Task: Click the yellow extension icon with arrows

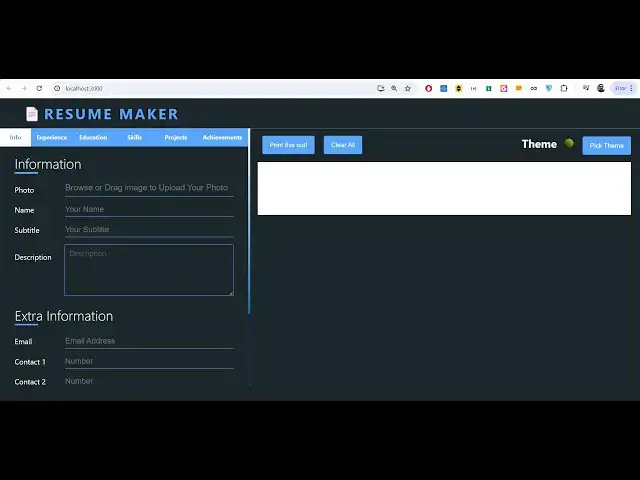Action: [458, 88]
